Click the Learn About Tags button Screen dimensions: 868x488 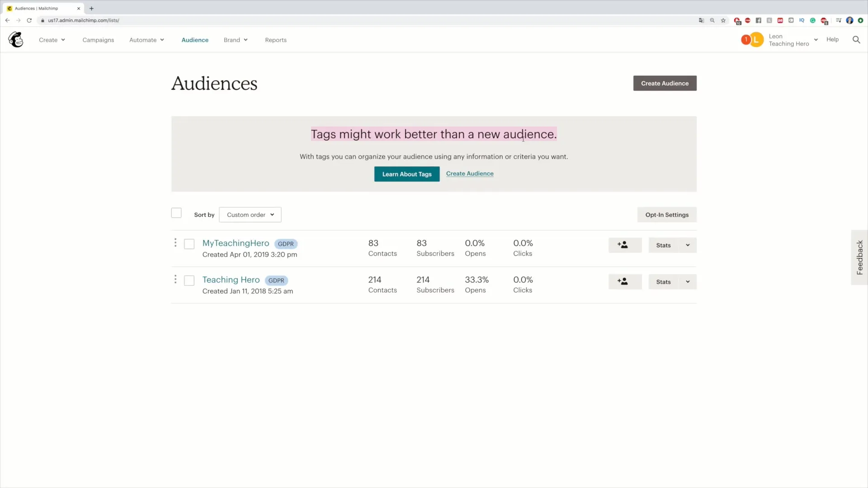(406, 174)
